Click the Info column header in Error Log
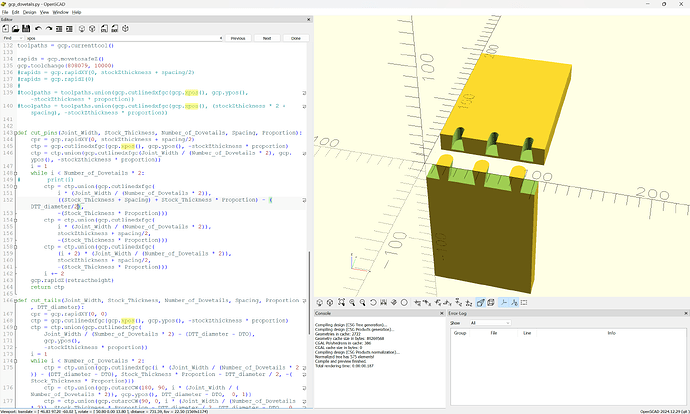 tap(611, 333)
